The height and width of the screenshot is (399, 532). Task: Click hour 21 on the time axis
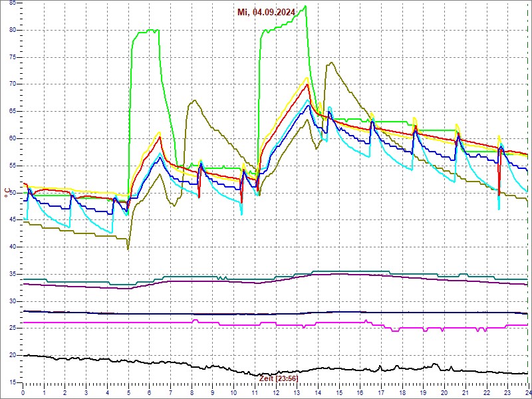(x=464, y=392)
